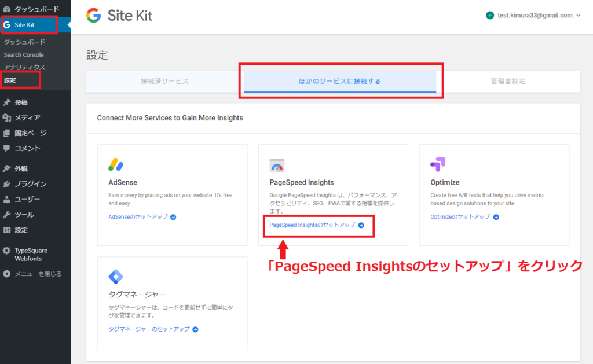This screenshot has height=364, width=593.
Task: Click the AdSense logo icon
Action: pos(116,165)
